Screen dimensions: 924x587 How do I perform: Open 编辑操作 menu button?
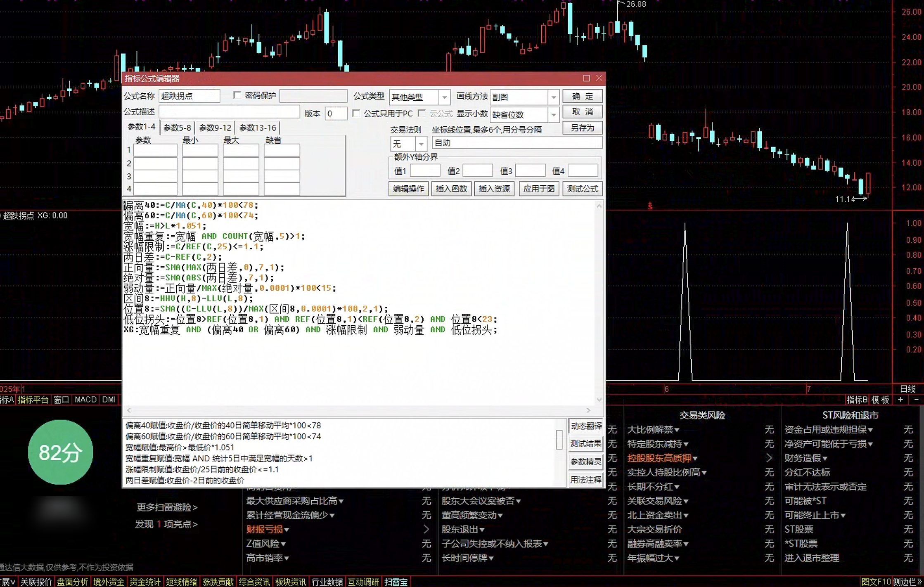408,189
